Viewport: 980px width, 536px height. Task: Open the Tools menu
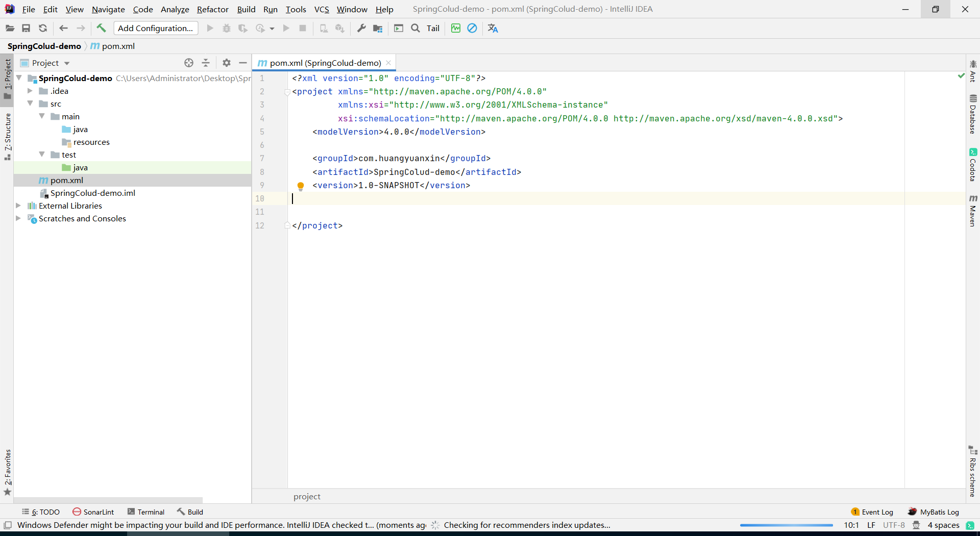click(296, 9)
